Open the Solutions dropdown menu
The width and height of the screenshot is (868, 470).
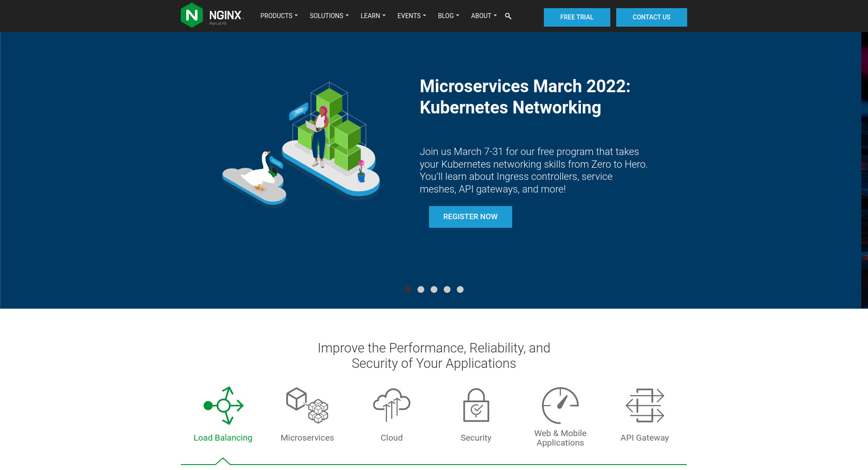coord(329,16)
